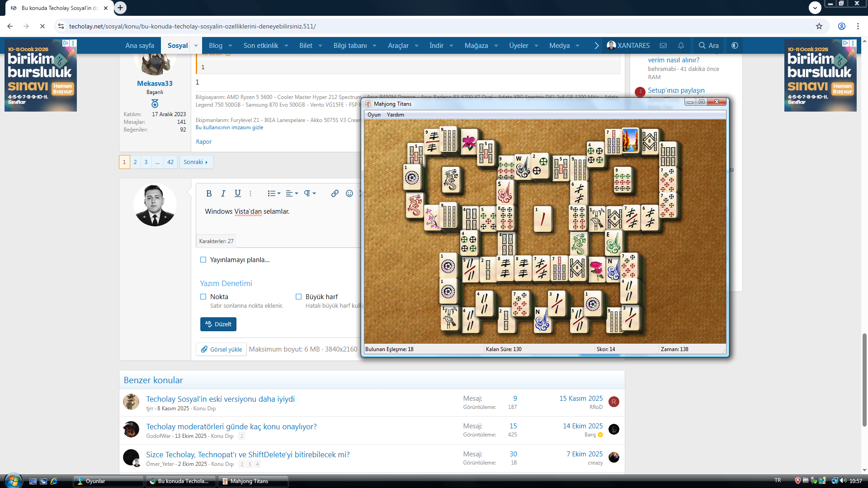Expand the Bilgi tabanı dropdown arrow
Screen dimensions: 868x488
(374, 46)
